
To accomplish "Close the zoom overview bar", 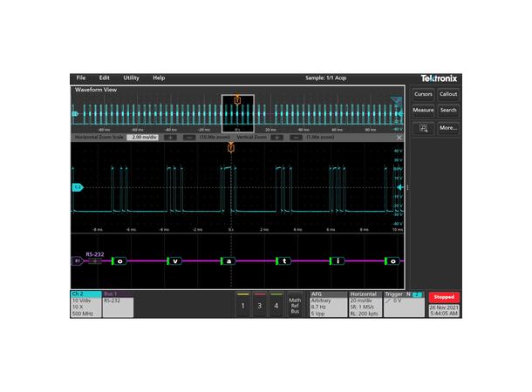I will point(399,138).
